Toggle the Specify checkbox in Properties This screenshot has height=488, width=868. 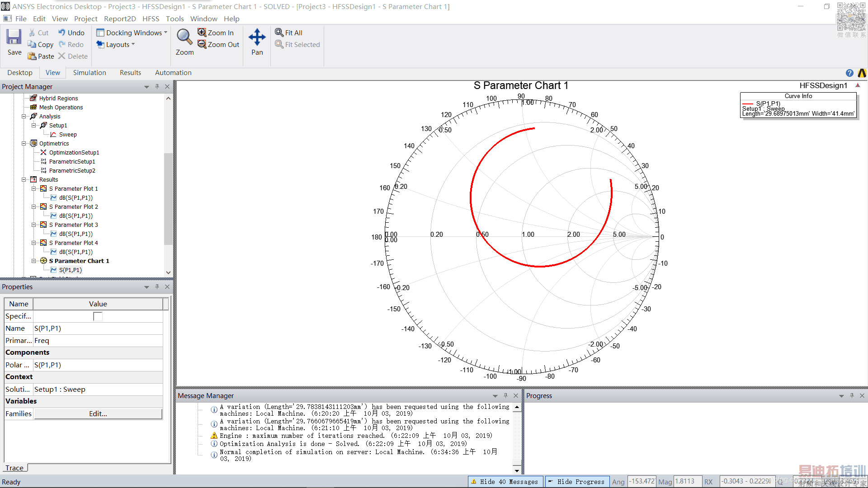tap(98, 316)
